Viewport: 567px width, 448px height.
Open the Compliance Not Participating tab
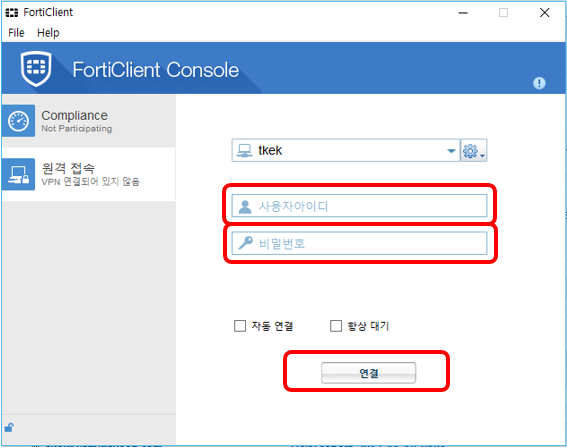point(89,121)
